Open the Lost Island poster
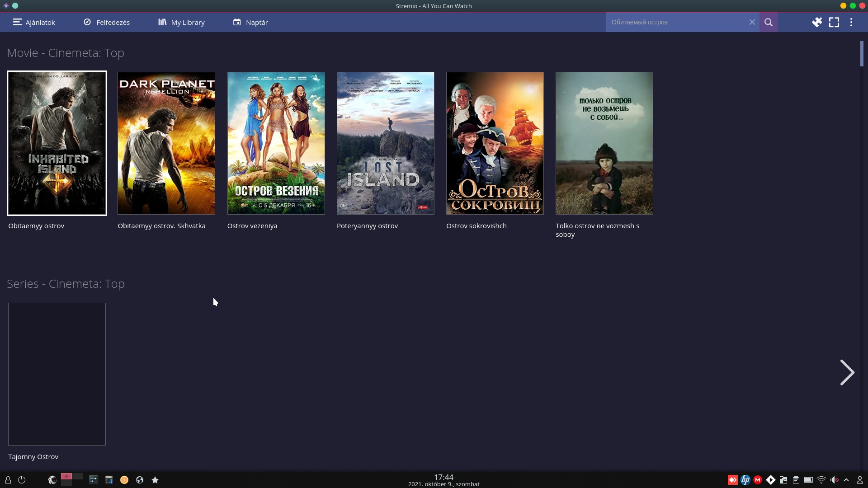 386,143
